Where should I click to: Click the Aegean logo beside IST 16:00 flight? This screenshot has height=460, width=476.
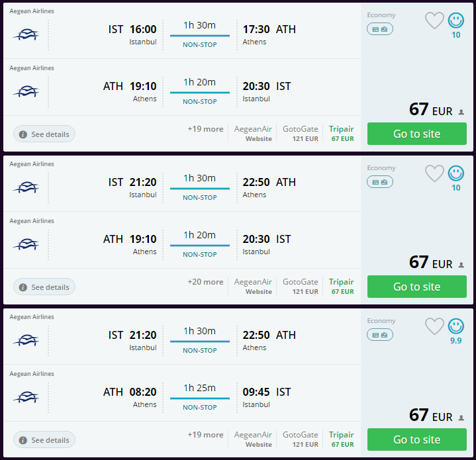pyautogui.click(x=26, y=34)
